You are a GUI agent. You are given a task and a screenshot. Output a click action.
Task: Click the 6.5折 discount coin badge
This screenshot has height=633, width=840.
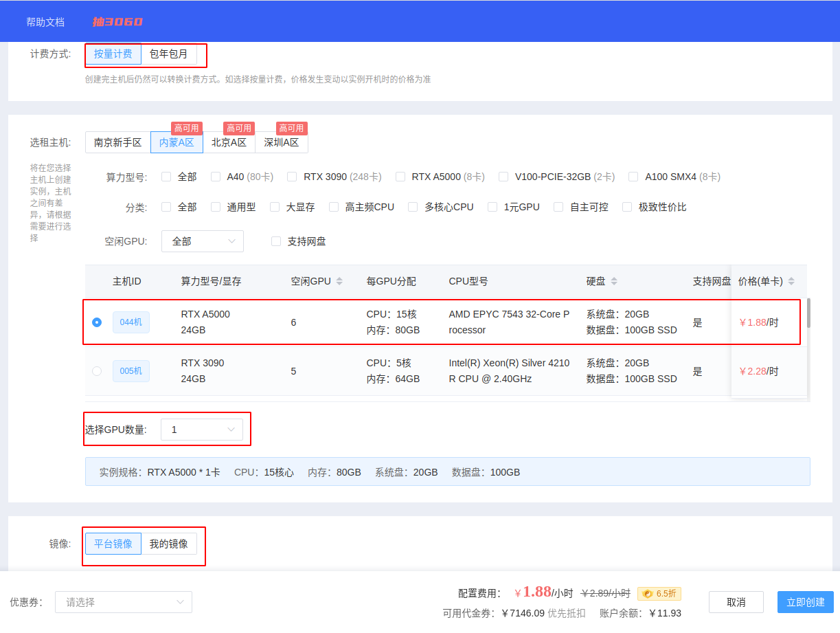coord(659,593)
